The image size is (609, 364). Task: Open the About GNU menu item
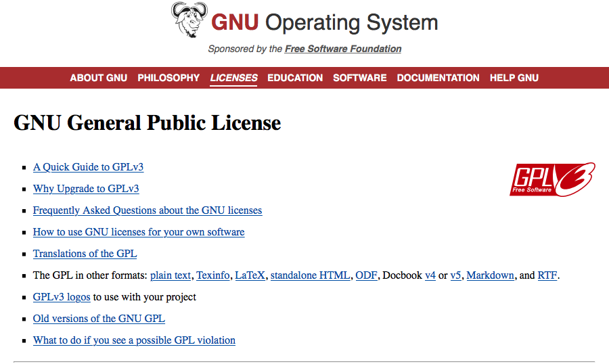pyautogui.click(x=99, y=78)
